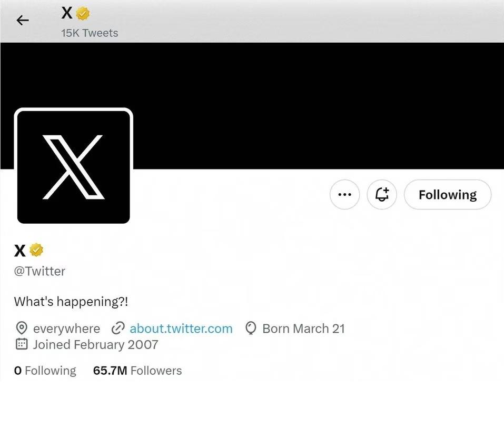Viewport: 504px width, 448px height.
Task: Open the three-dot more options menu
Action: [344, 195]
